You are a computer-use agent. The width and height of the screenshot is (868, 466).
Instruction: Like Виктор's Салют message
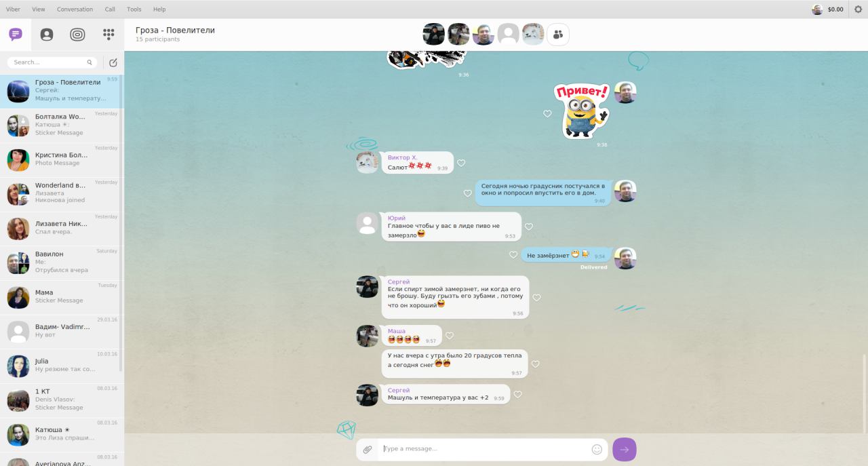click(x=461, y=163)
